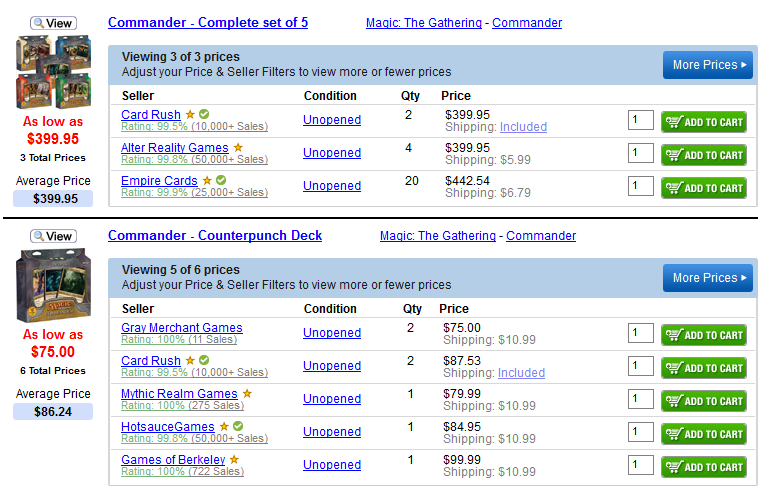767x493 pixels.
Task: Open Rating 100% (722 Sales) link
Action: (182, 471)
